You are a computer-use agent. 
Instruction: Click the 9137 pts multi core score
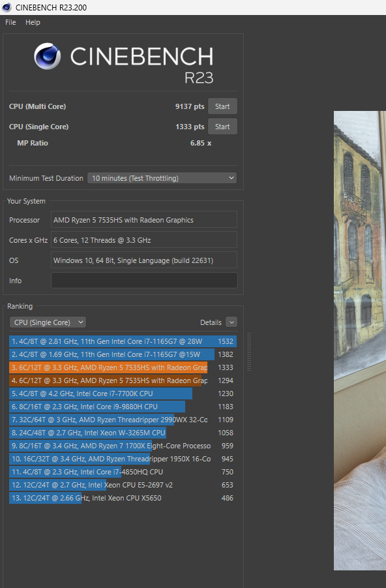click(x=190, y=106)
